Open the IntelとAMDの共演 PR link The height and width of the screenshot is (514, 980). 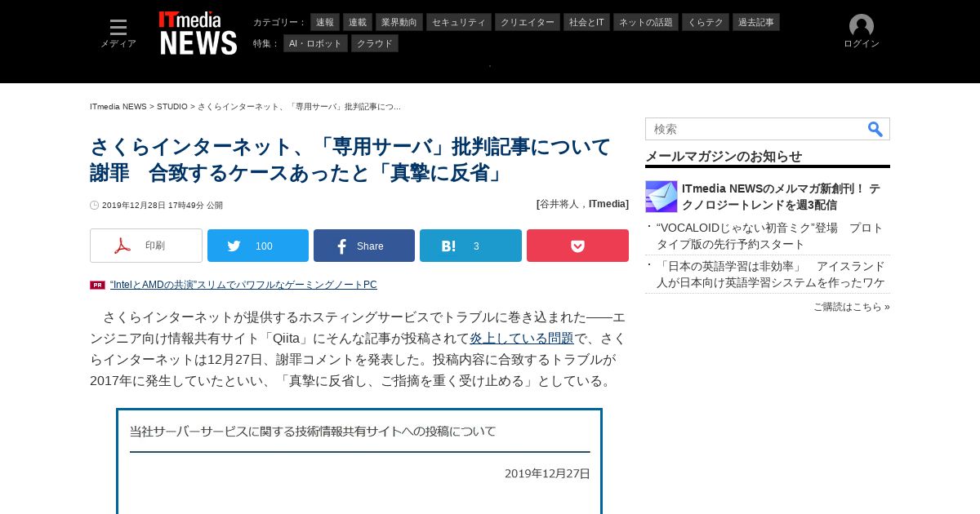(243, 285)
